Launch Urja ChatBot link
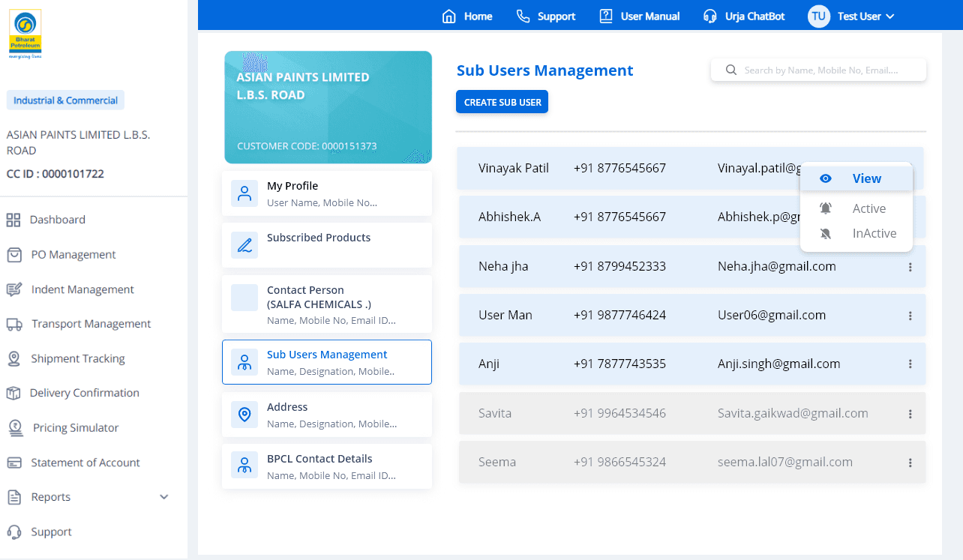The image size is (963, 560). (x=755, y=16)
